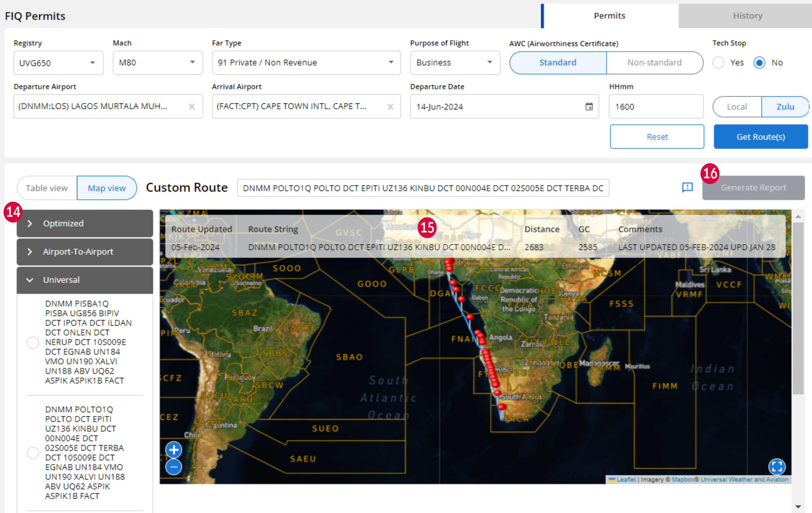Switch to the History tab
Screen dimensions: 812x513
[748, 15]
